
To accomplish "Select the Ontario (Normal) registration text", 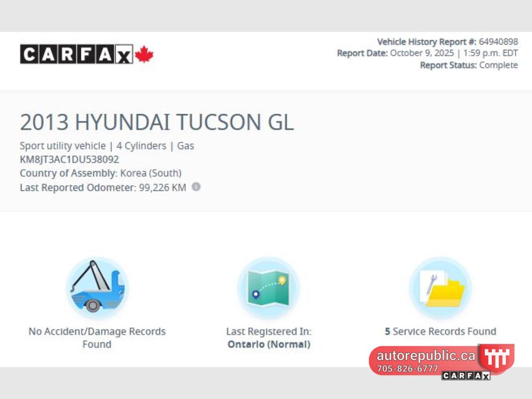I will click(268, 344).
